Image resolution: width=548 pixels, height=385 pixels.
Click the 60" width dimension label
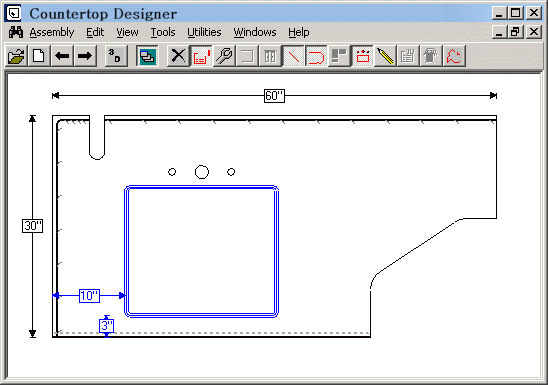274,96
